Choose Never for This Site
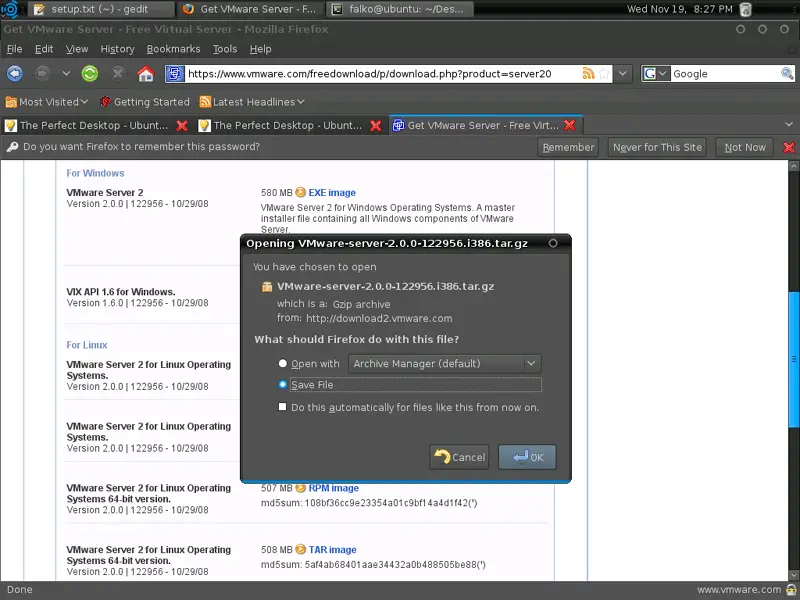This screenshot has width=800, height=600. [x=657, y=147]
